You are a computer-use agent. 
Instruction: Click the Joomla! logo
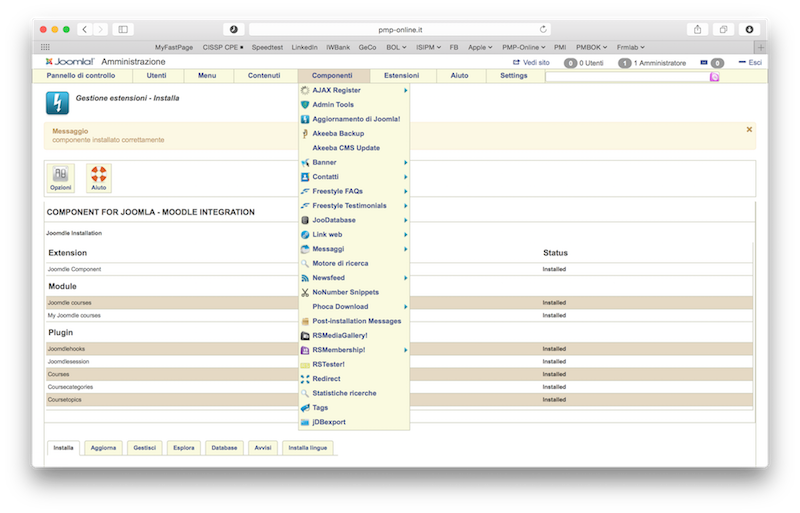(x=70, y=62)
